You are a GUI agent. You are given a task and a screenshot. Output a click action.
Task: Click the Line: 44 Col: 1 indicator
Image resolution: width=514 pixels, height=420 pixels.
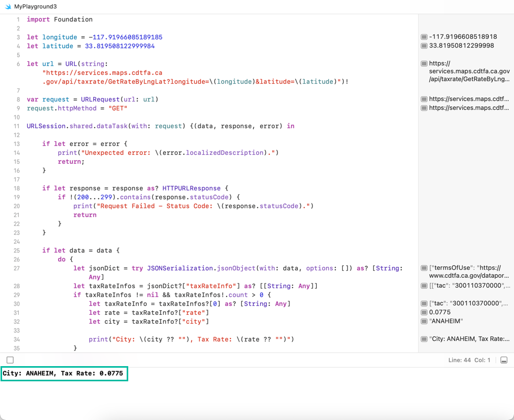tap(469, 360)
